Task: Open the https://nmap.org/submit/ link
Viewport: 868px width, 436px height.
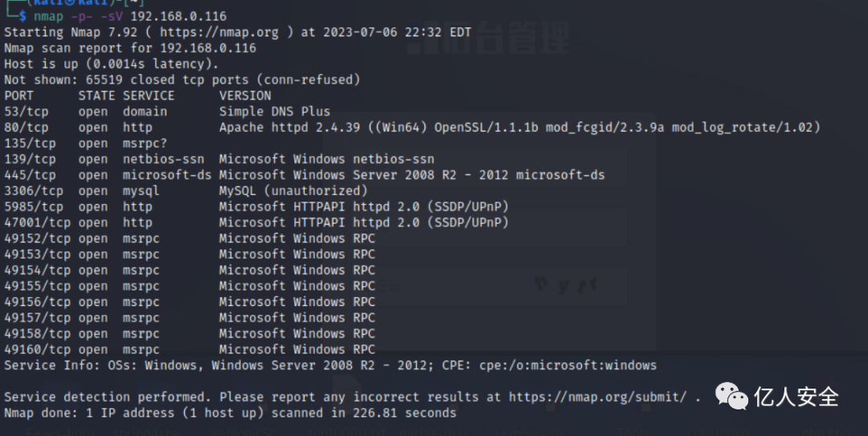Action: (x=597, y=397)
